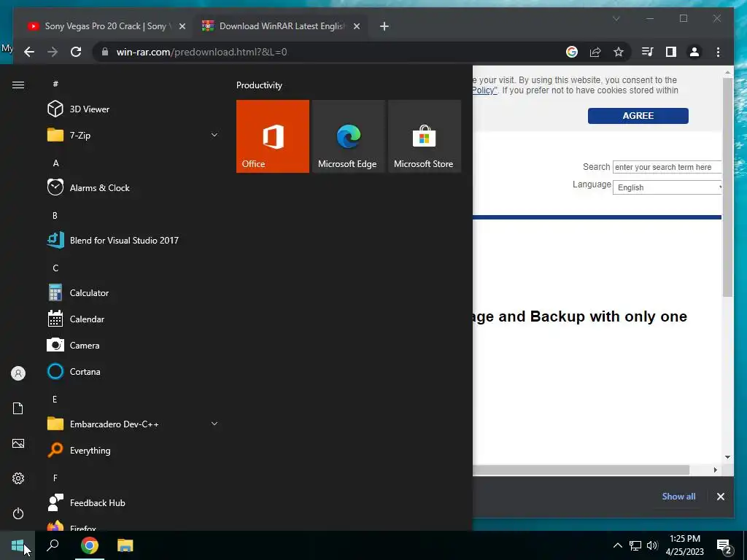Open a new Chrome tab
The width and height of the screenshot is (747, 560).
click(384, 26)
